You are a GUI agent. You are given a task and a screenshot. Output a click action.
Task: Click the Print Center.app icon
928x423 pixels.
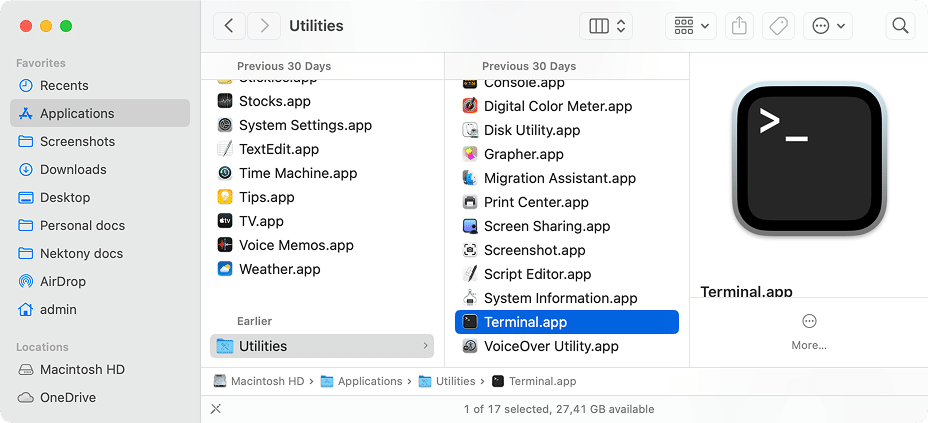click(470, 202)
